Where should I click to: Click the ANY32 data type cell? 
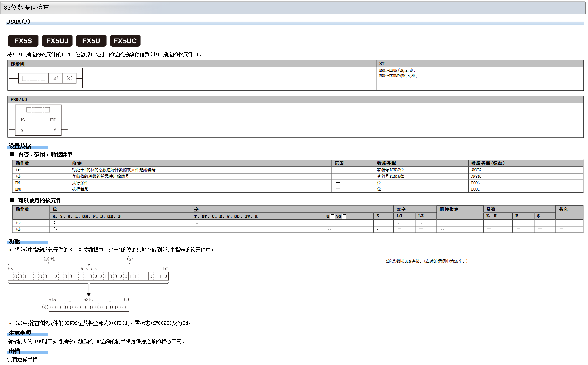[476, 170]
